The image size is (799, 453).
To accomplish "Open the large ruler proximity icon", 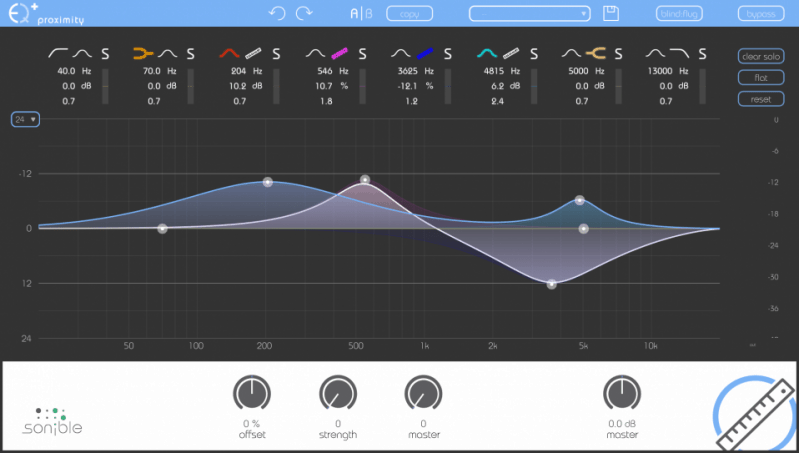I will (757, 414).
